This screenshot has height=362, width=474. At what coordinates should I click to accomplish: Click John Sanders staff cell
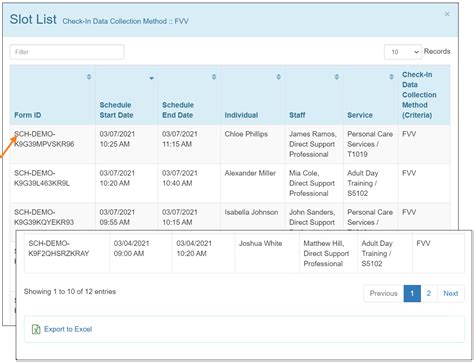tap(312, 217)
